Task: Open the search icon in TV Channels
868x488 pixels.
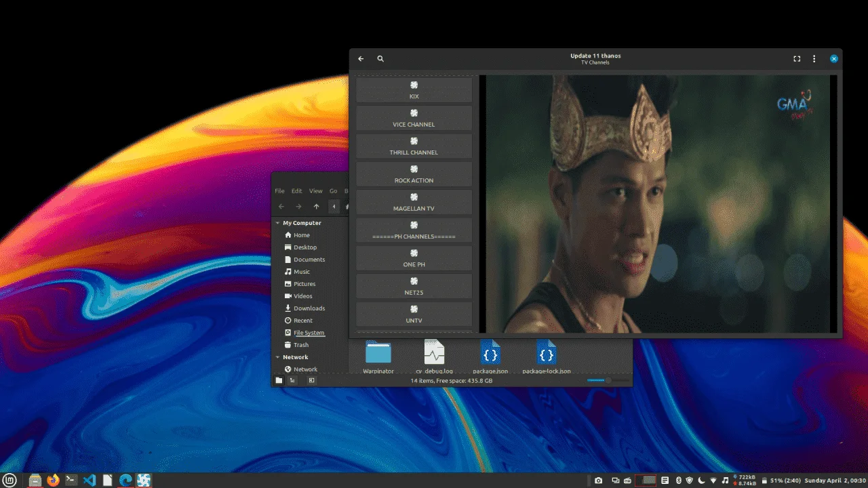Action: [380, 59]
